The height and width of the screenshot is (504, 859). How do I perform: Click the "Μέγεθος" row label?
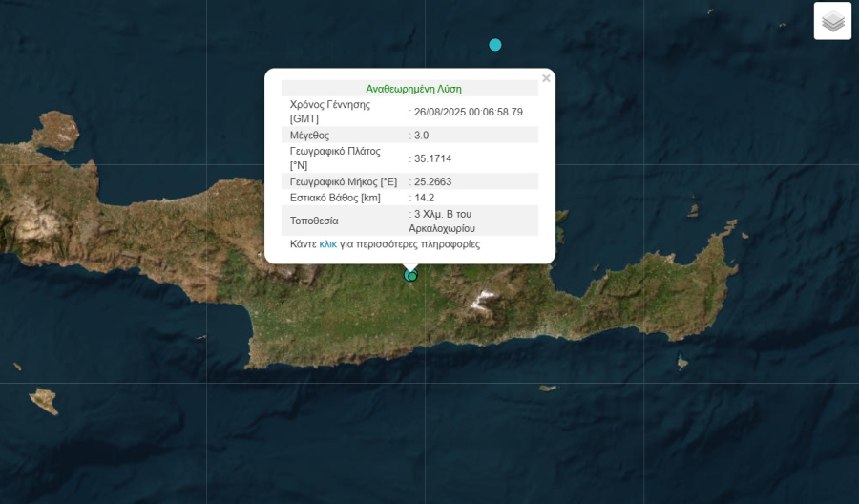click(x=309, y=136)
